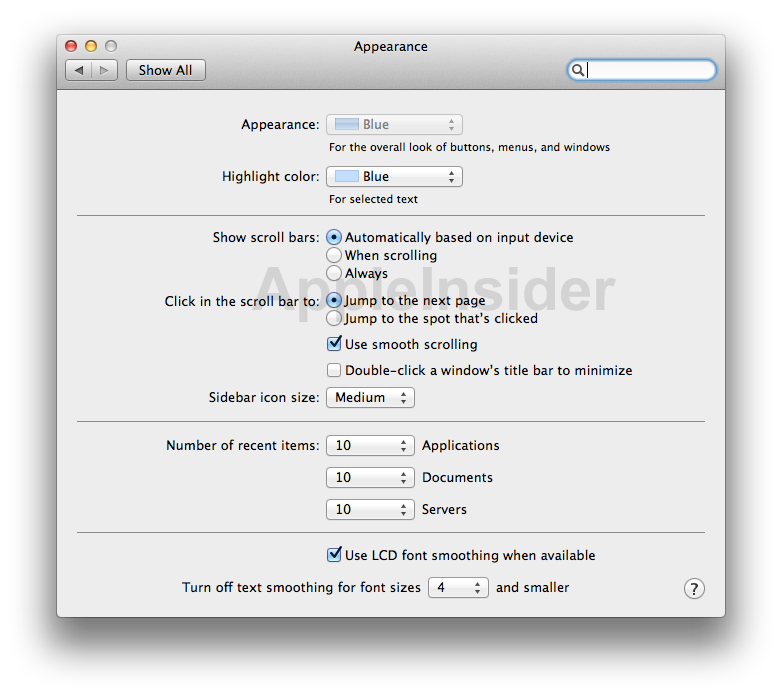Click in the search input field
The height and width of the screenshot is (696, 782).
tap(650, 70)
